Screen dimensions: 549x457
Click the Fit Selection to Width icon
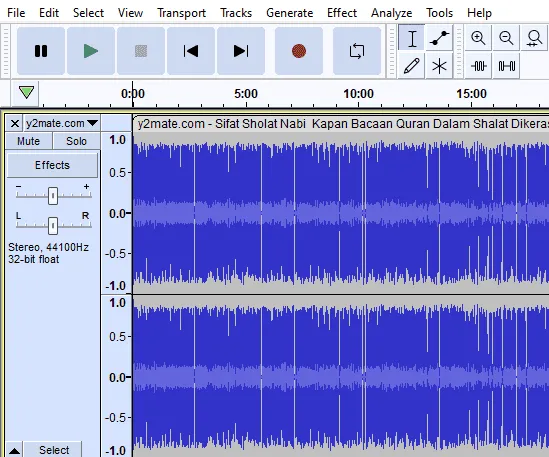[x=534, y=38]
